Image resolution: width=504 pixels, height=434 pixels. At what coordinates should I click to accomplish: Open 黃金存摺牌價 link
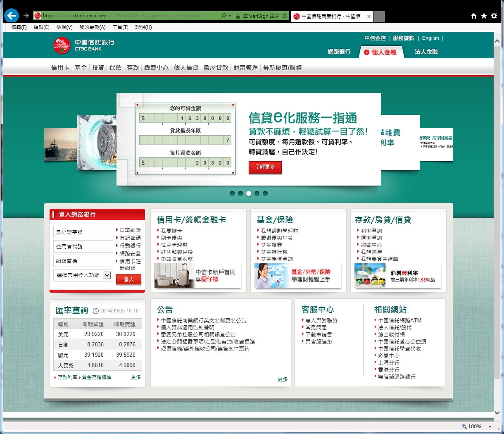click(x=97, y=377)
